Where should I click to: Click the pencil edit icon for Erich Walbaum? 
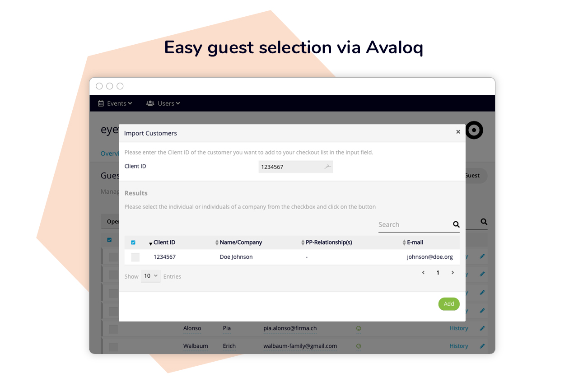point(482,346)
